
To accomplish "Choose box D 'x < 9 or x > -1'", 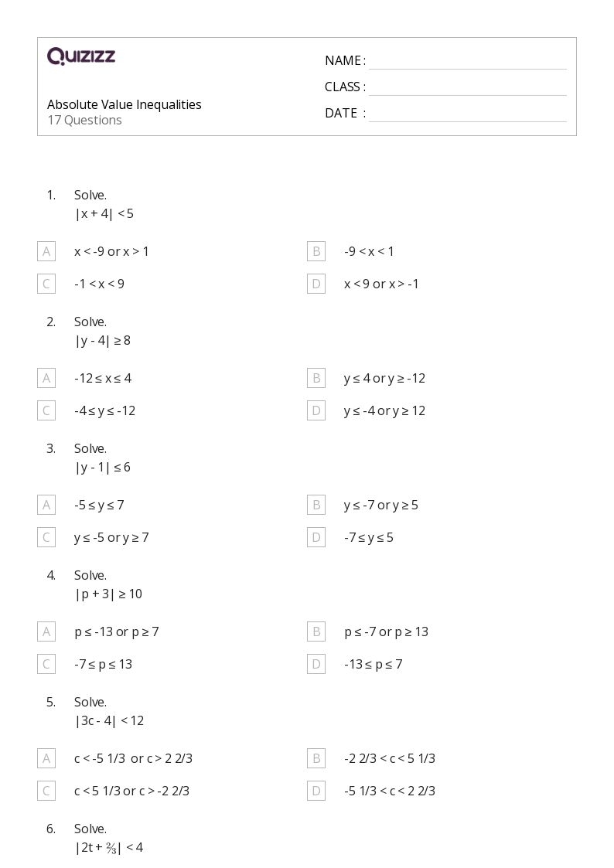I will 316,284.
